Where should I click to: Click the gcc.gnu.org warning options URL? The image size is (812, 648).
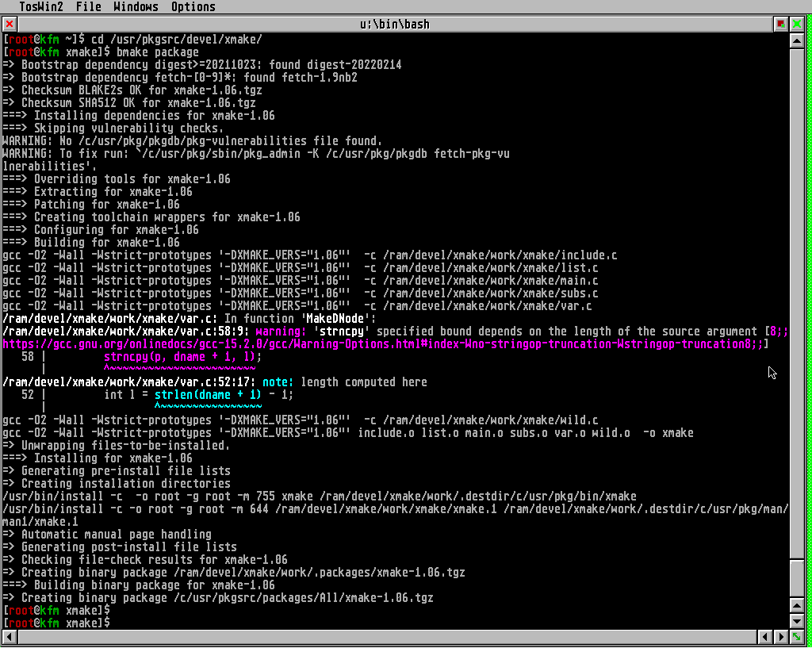click(x=381, y=344)
